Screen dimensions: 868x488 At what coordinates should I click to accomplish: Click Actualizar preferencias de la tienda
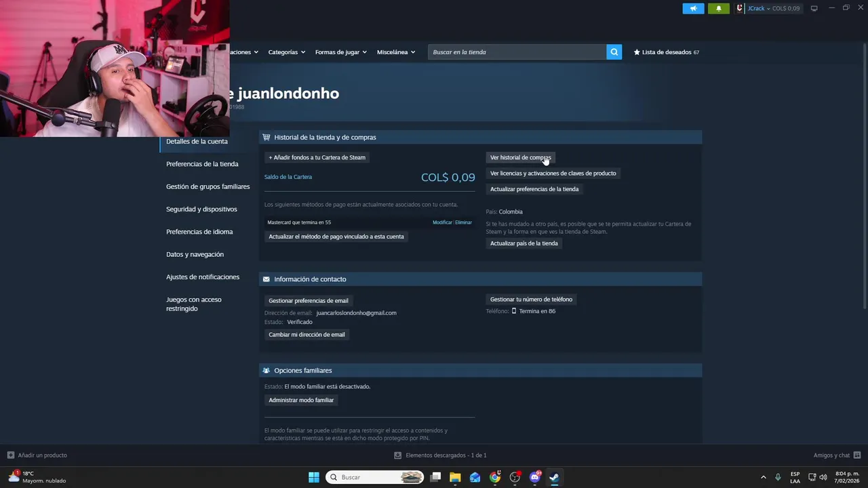pos(534,189)
